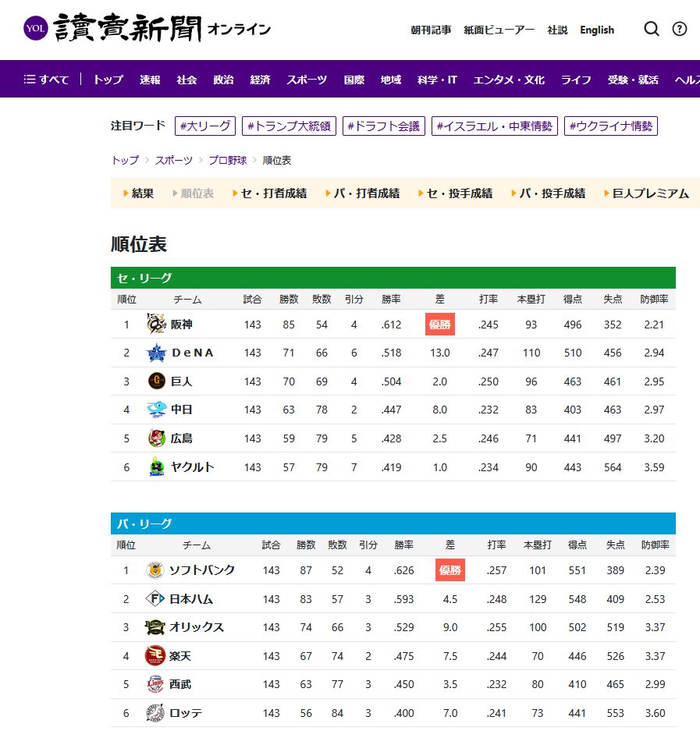Open the 紙面ビューアー link
The width and height of the screenshot is (700, 738).
(x=499, y=30)
